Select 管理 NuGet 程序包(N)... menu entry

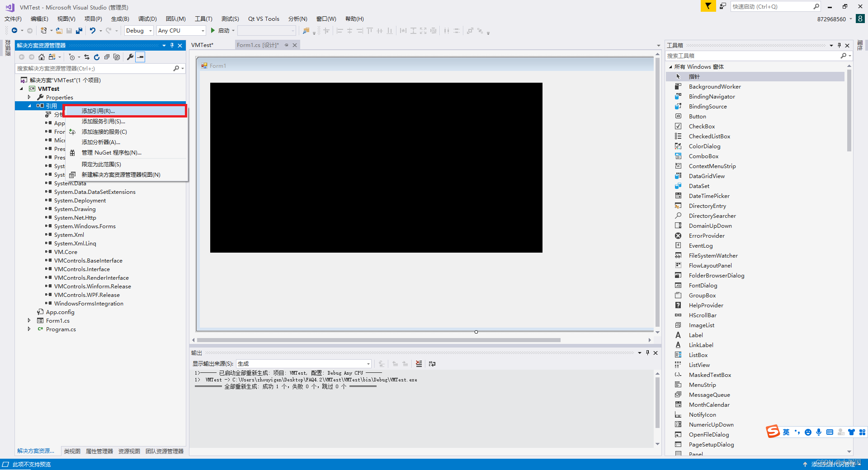coord(127,152)
